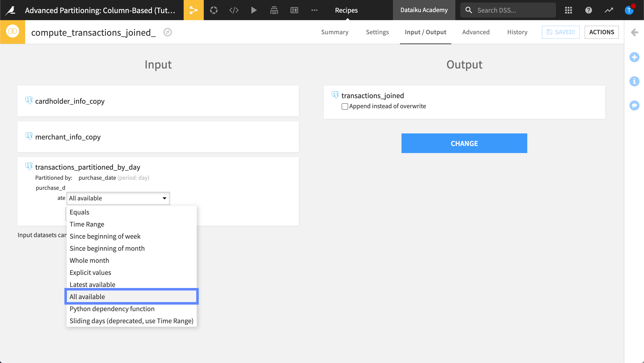This screenshot has width=644, height=363.
Task: Enable Append instead of overwrite
Action: (x=345, y=106)
